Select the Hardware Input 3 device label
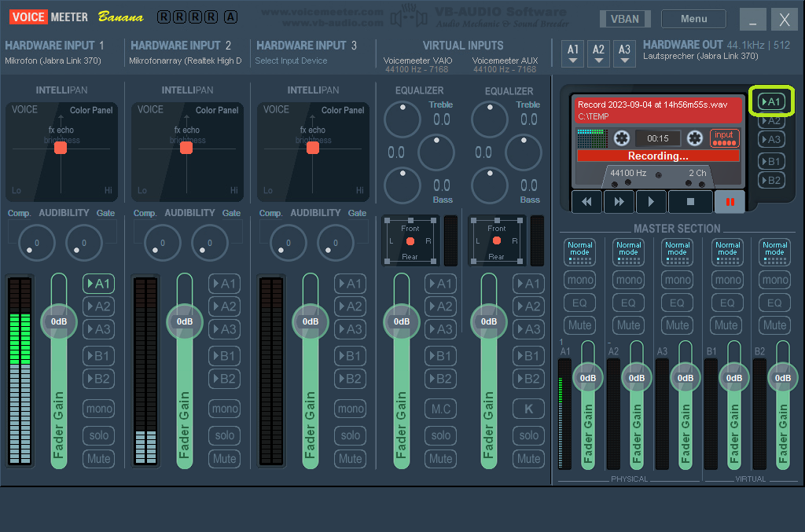The height and width of the screenshot is (532, 805). (x=291, y=61)
